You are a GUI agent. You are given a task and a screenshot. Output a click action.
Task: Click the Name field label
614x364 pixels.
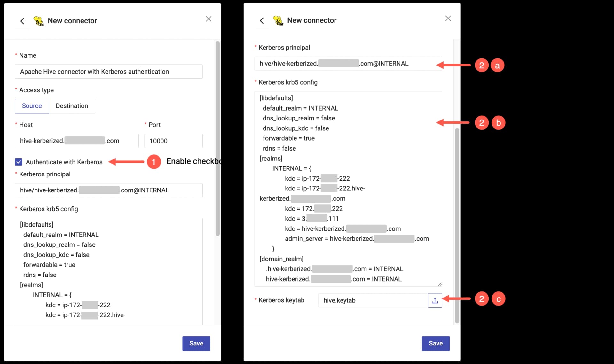(x=28, y=55)
